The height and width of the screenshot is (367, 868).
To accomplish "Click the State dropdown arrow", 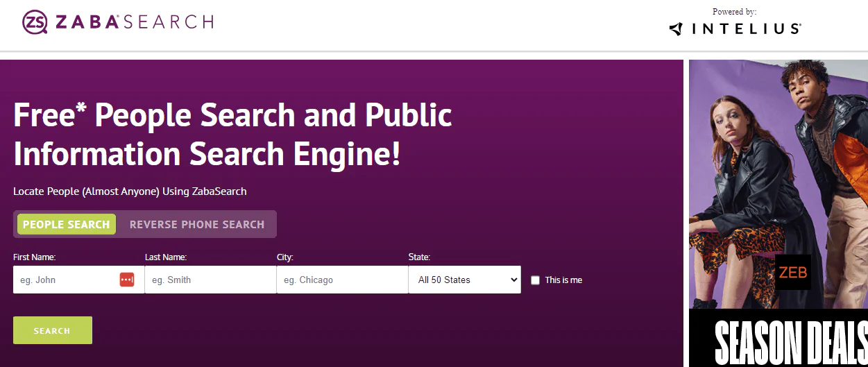I will coord(513,280).
